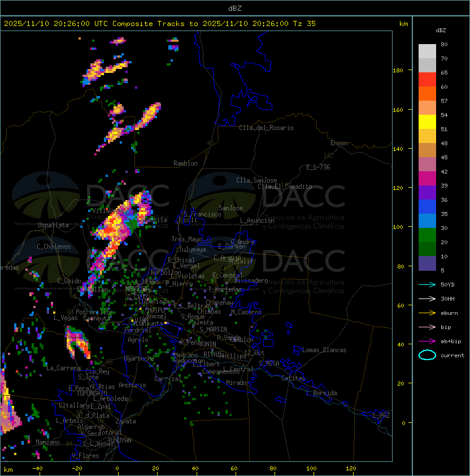The height and width of the screenshot is (476, 470).
Task: Click the 180 tick on vertical axis
Action: tap(398, 71)
